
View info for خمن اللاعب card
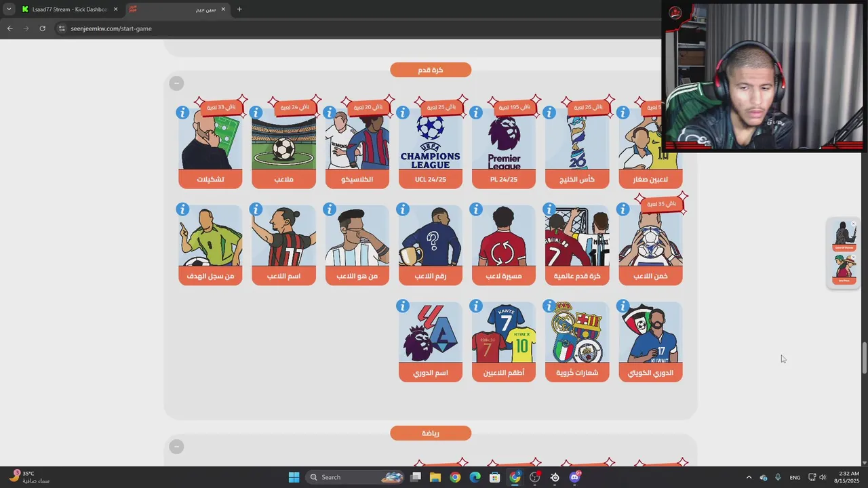[623, 209]
